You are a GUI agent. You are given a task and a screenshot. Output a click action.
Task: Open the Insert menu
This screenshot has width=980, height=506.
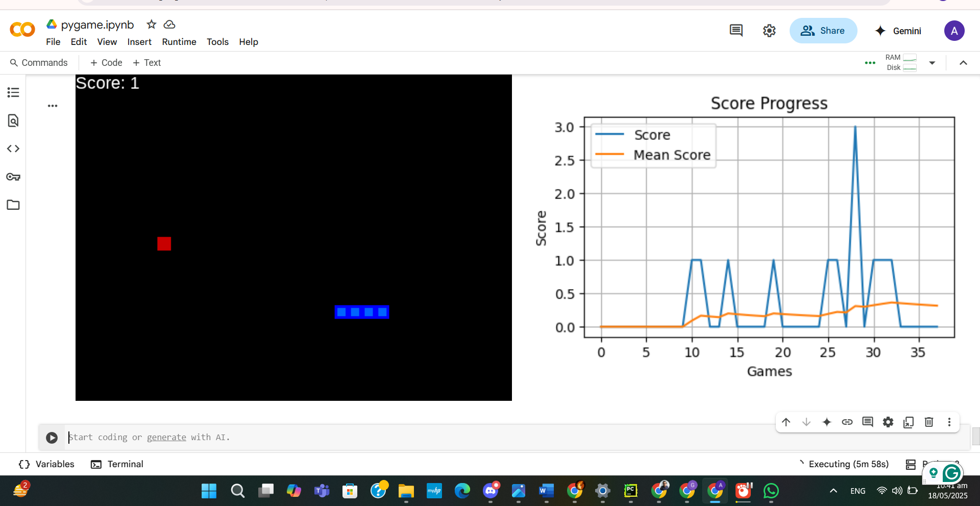pyautogui.click(x=139, y=42)
